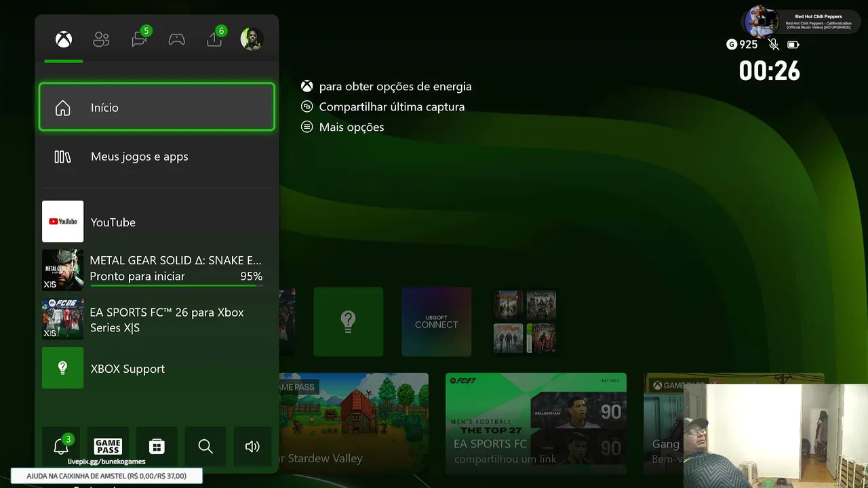
Task: Open Meus jogos e apps
Action: (157, 157)
